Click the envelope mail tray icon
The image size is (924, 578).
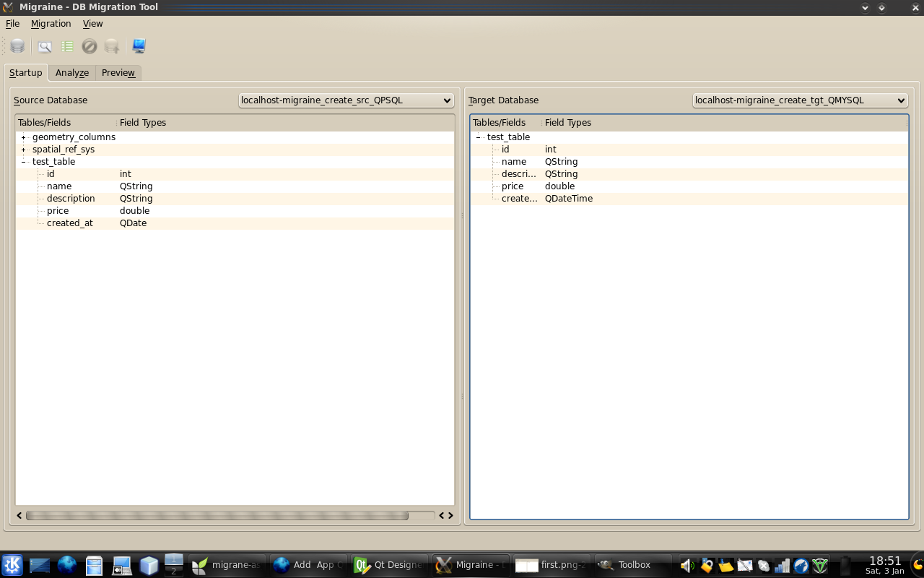coord(745,566)
